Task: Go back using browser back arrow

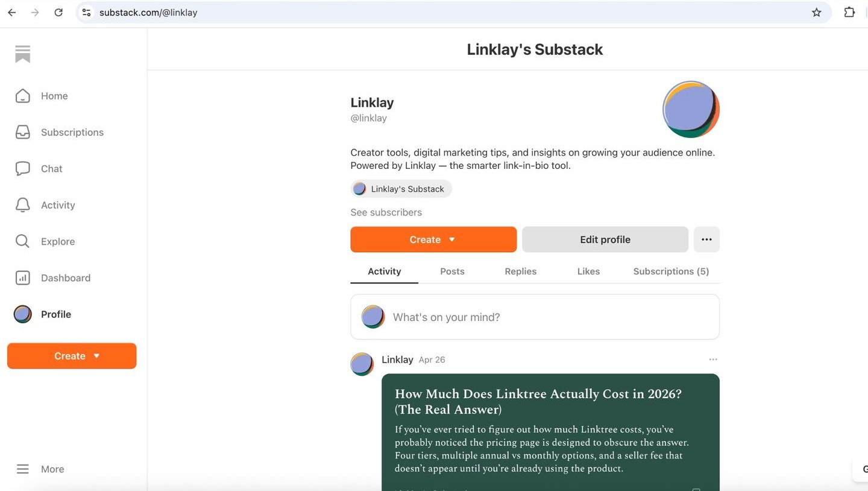Action: pos(11,12)
